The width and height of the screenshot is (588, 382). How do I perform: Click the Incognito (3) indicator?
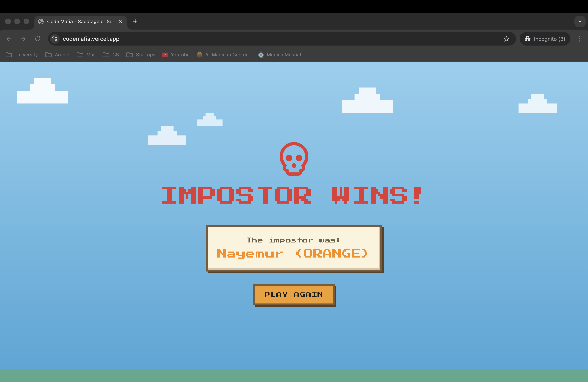(x=545, y=39)
